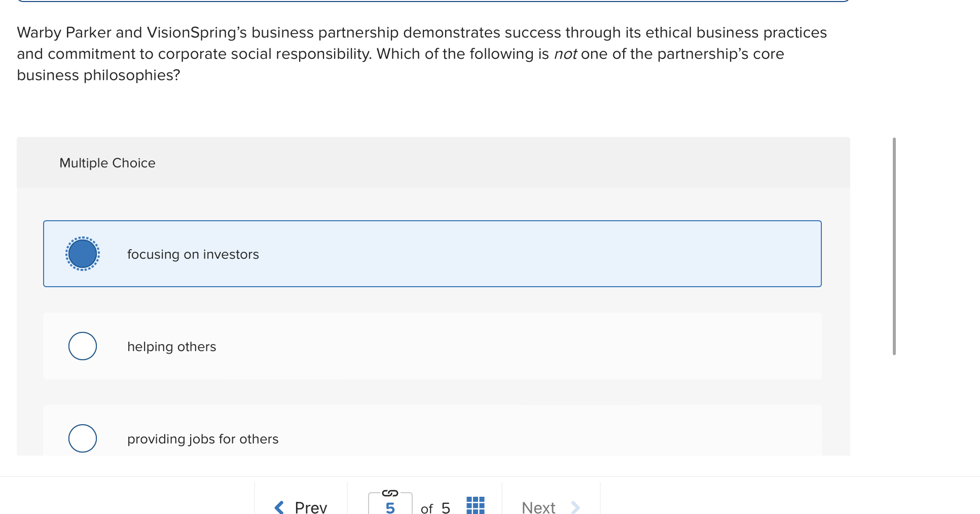Click the italic word "not" in the question
Viewport: 980px width, 514px height.
click(565, 54)
